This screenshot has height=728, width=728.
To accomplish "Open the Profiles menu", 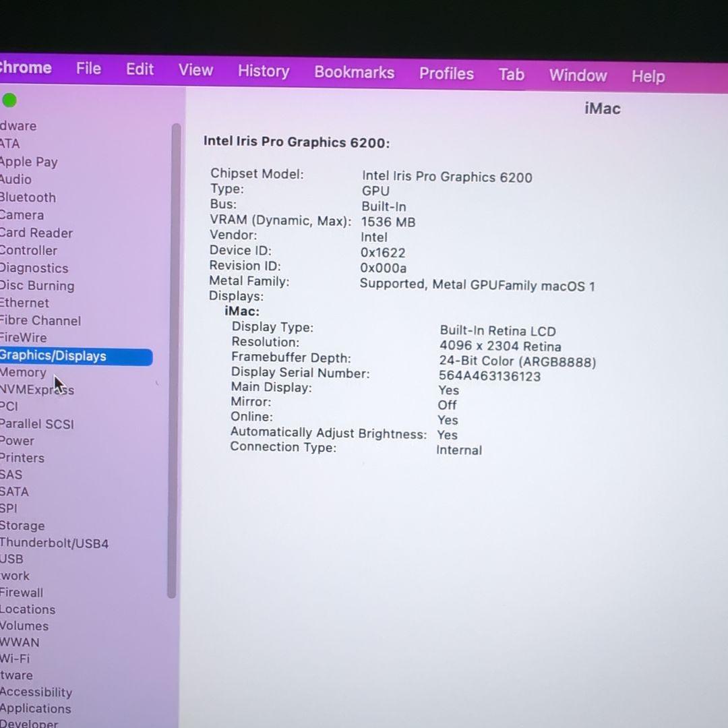I will pyautogui.click(x=446, y=74).
